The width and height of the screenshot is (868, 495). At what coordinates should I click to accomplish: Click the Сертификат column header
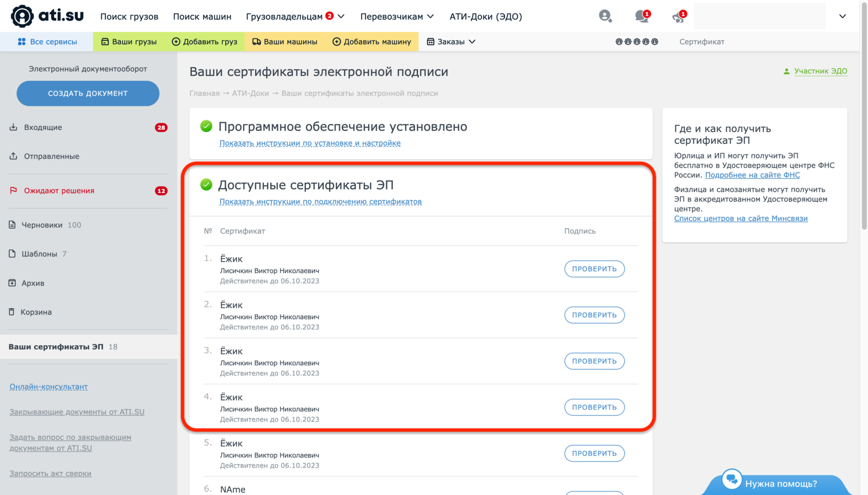pyautogui.click(x=242, y=231)
